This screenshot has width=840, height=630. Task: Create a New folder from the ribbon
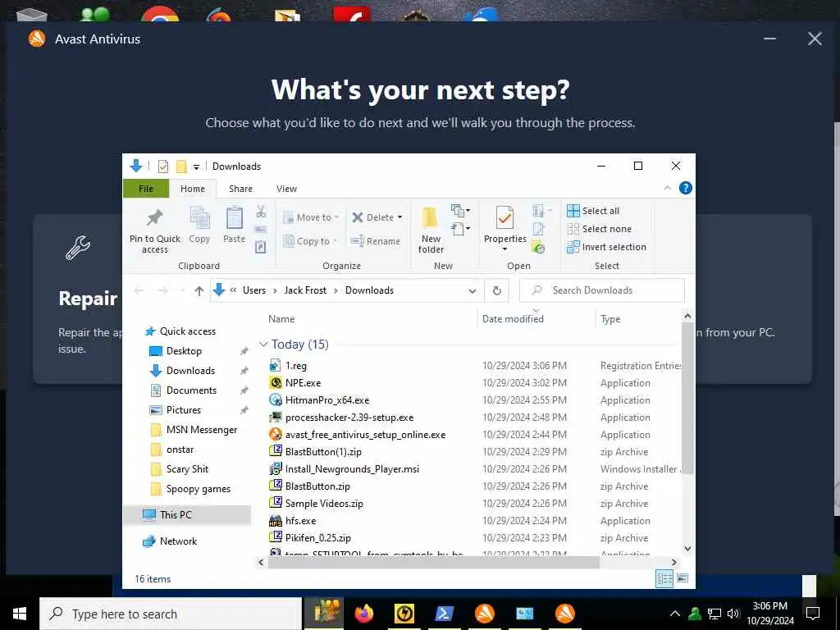[x=431, y=231]
